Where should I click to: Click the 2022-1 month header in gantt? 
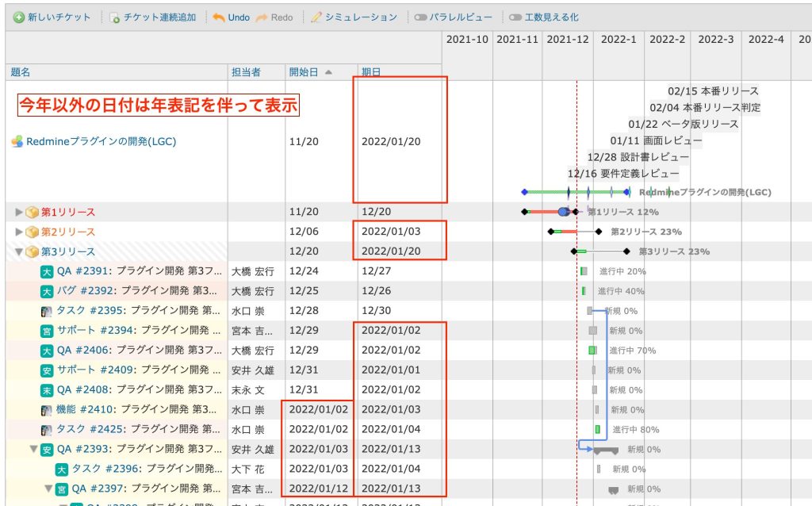click(x=619, y=40)
